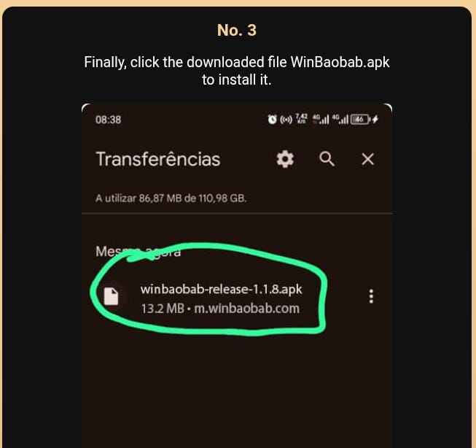Image resolution: width=476 pixels, height=448 pixels.
Task: Click the white file document icon
Action: point(111,296)
